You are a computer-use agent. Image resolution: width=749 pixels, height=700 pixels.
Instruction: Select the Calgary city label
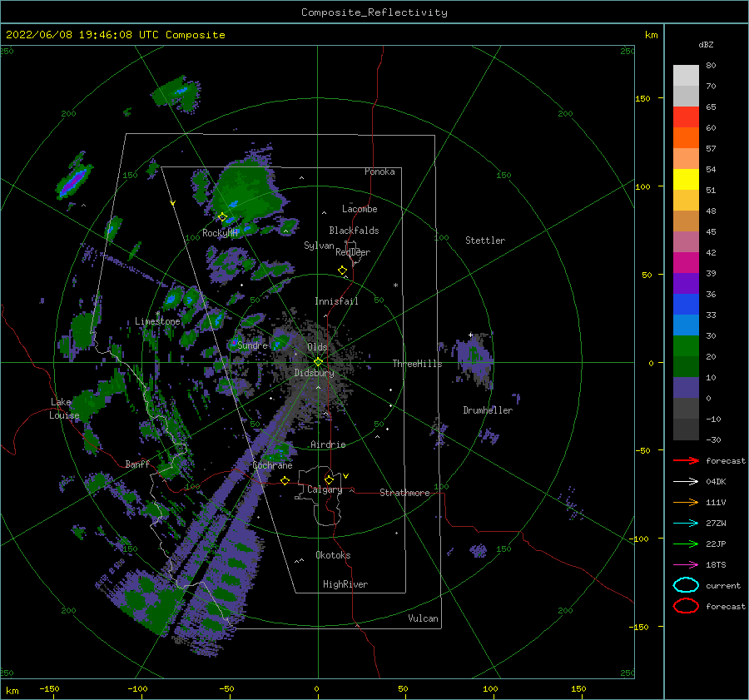click(x=325, y=489)
